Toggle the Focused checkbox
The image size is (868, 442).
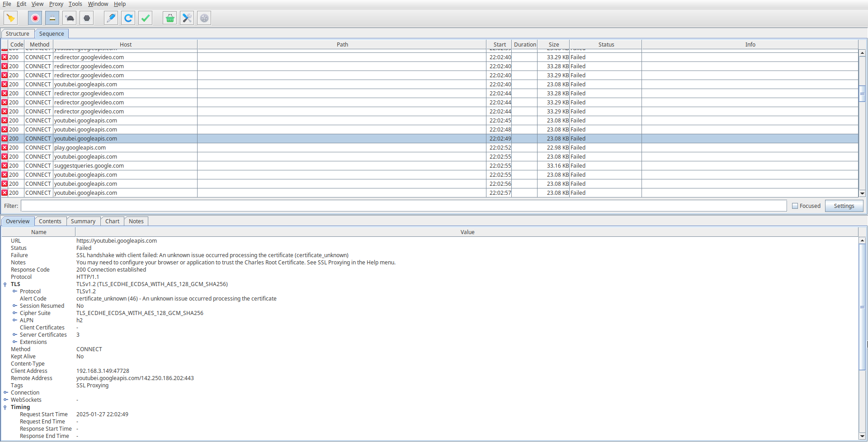tap(795, 206)
